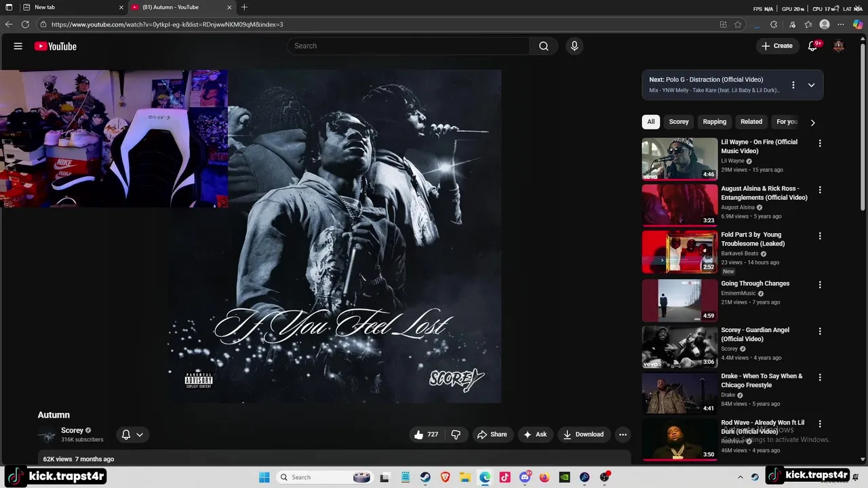The height and width of the screenshot is (488, 868).
Task: Open options for Fold Part 3 video
Action: tap(820, 237)
